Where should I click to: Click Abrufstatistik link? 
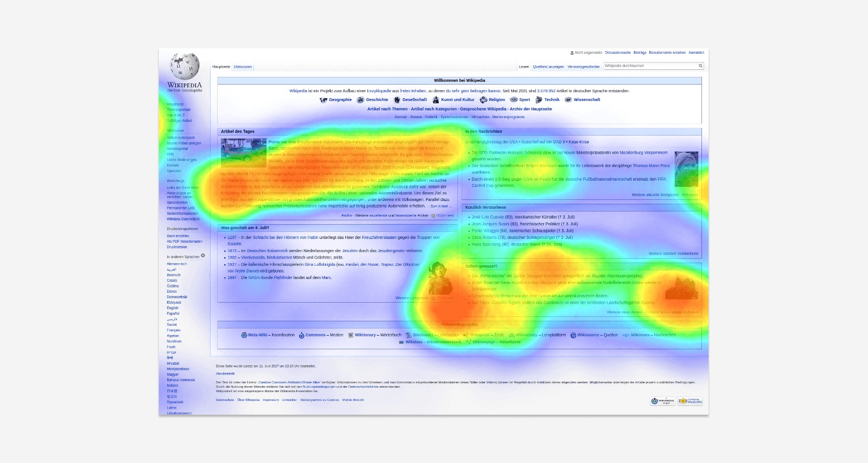click(225, 373)
